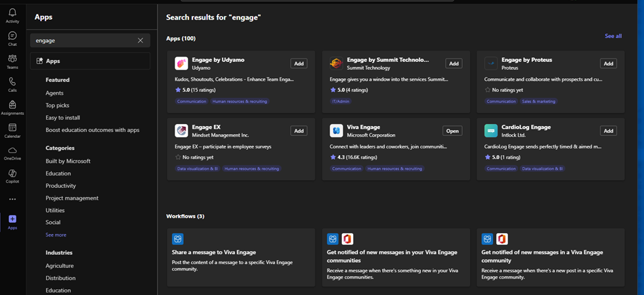Select Distribution industry
This screenshot has width=644, height=295.
pyautogui.click(x=61, y=278)
